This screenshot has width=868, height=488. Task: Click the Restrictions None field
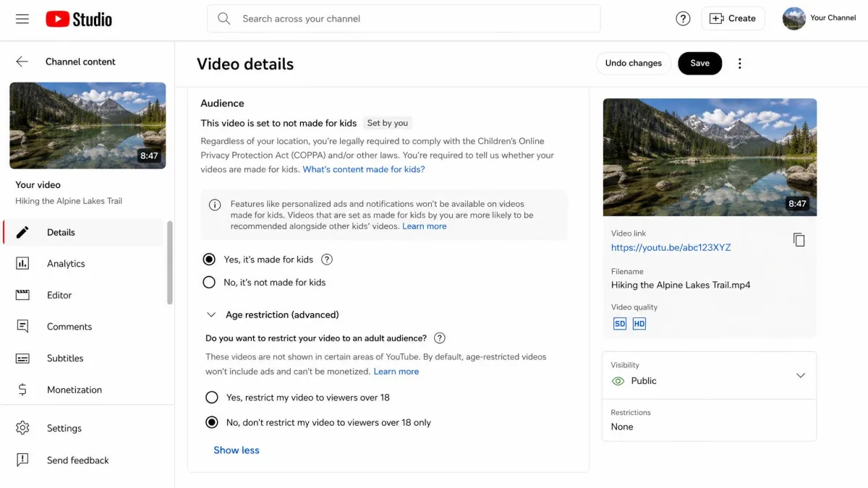pos(709,420)
